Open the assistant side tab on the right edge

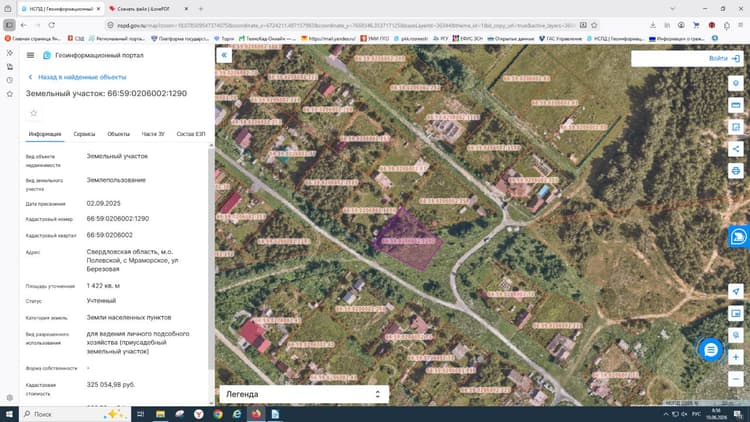[739, 236]
